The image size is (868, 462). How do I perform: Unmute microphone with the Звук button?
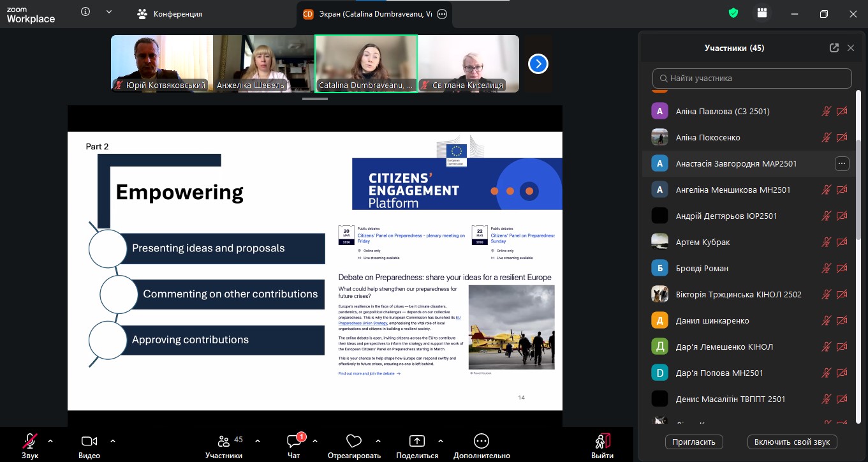[x=30, y=441]
